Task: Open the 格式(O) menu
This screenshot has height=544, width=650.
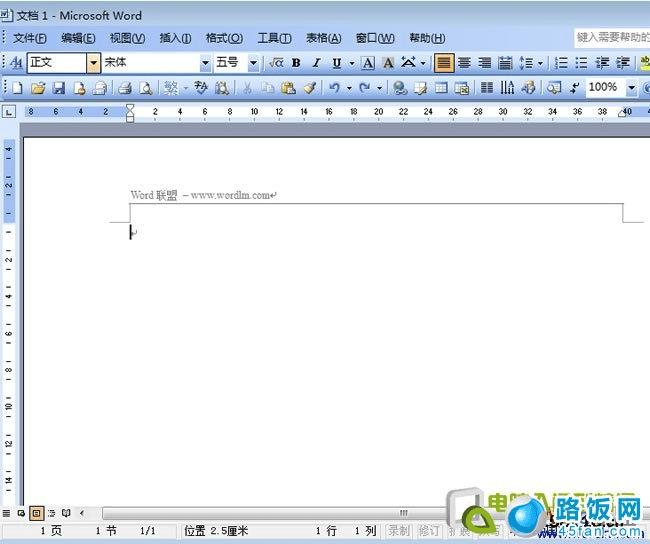Action: coord(224,38)
